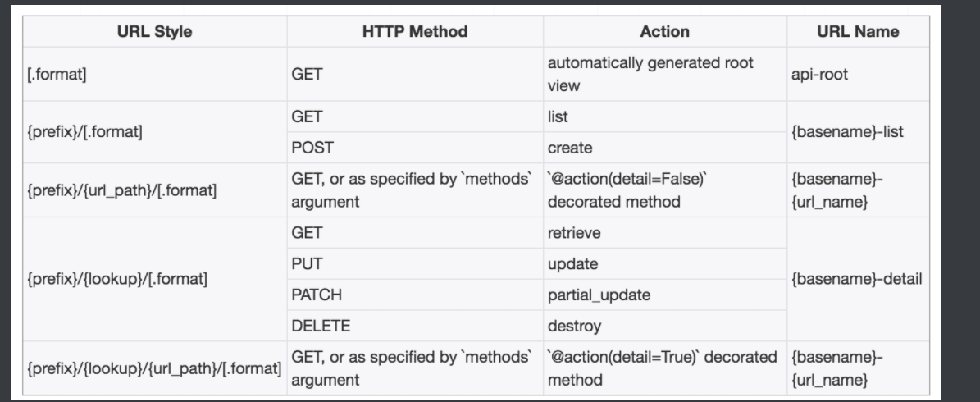
Task: Click the retrieve action cell
Action: point(574,233)
